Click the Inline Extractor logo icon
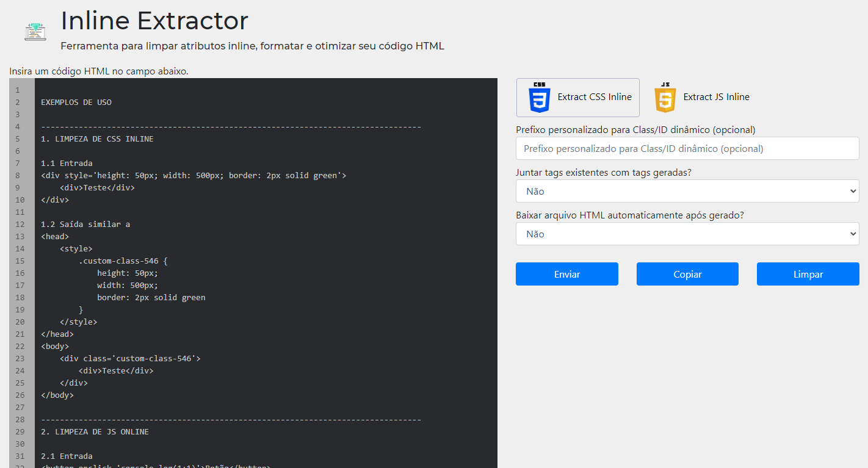868x468 pixels. pos(35,31)
